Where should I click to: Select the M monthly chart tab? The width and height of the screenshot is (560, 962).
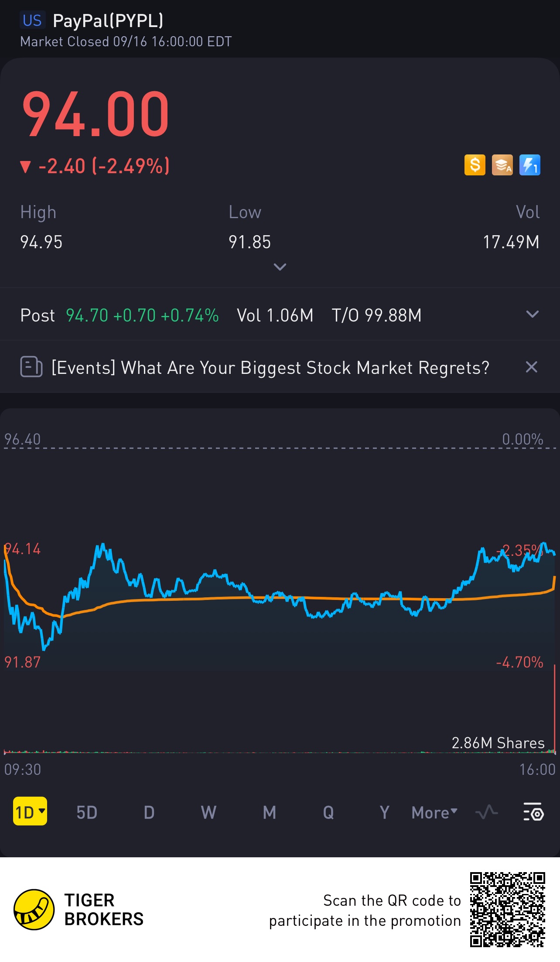[270, 812]
